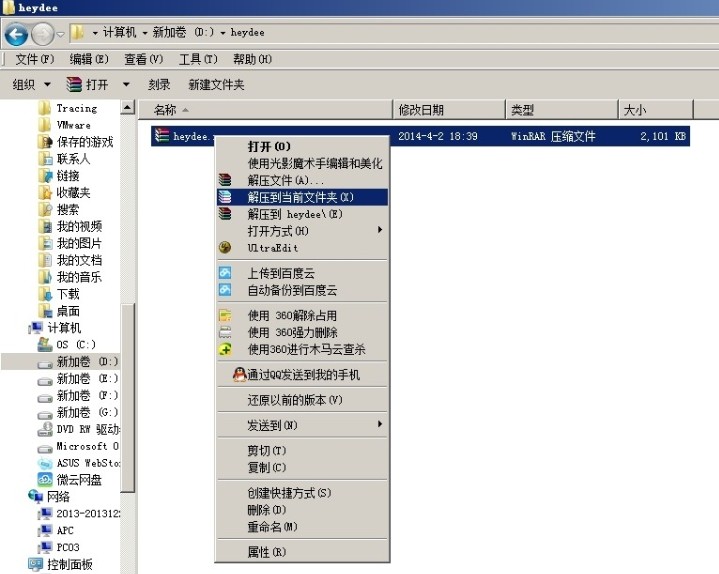Open the 帮助(H) menu

[252, 59]
